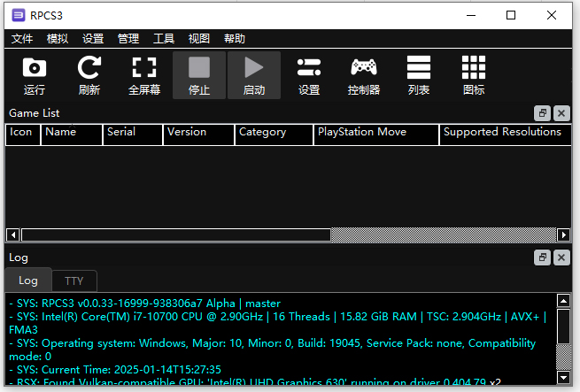Close the Log panel
580x392 pixels.
pos(561,257)
